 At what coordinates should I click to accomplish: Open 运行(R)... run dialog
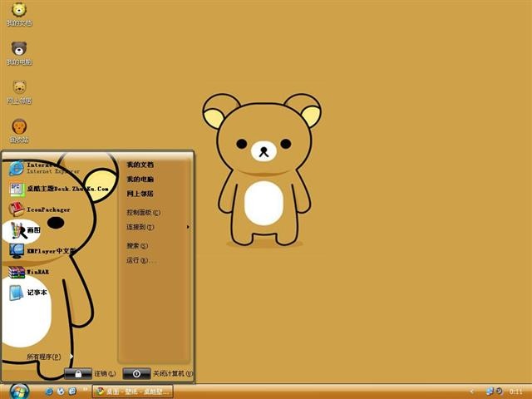(x=141, y=260)
